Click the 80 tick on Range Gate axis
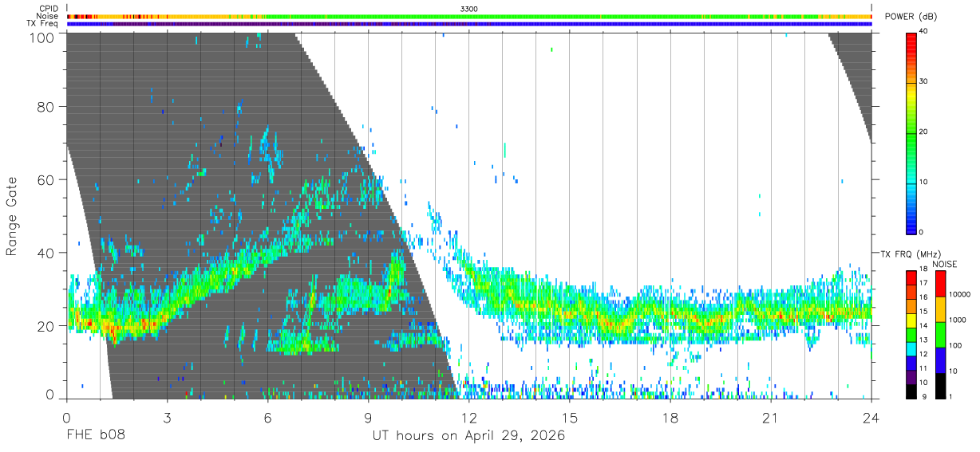The height and width of the screenshot is (452, 980). tap(46, 106)
